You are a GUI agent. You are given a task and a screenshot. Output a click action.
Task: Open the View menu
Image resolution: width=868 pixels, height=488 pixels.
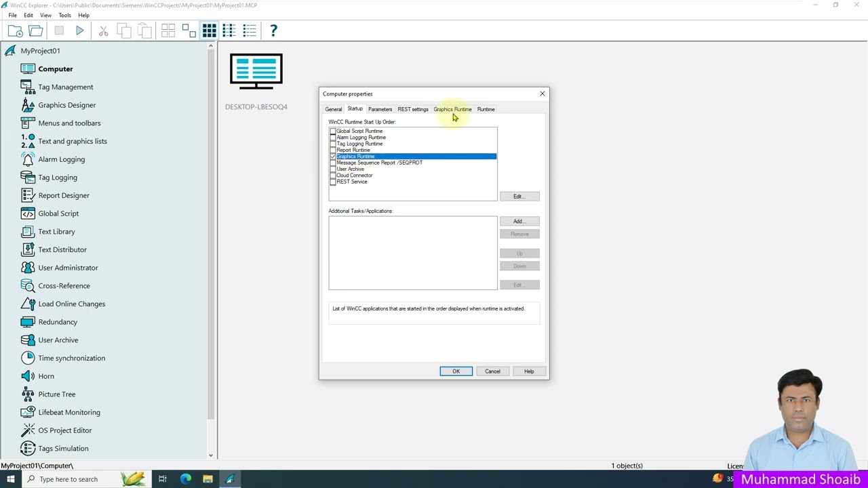point(45,15)
